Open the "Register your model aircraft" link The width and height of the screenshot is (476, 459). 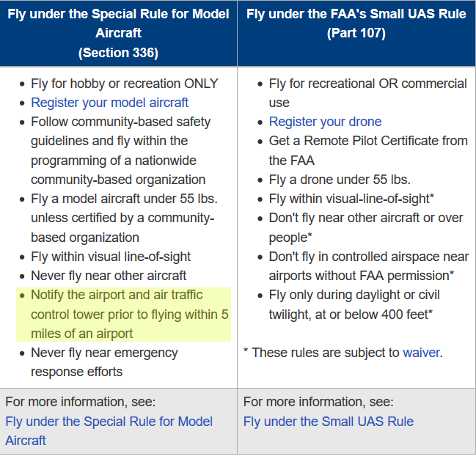109,103
